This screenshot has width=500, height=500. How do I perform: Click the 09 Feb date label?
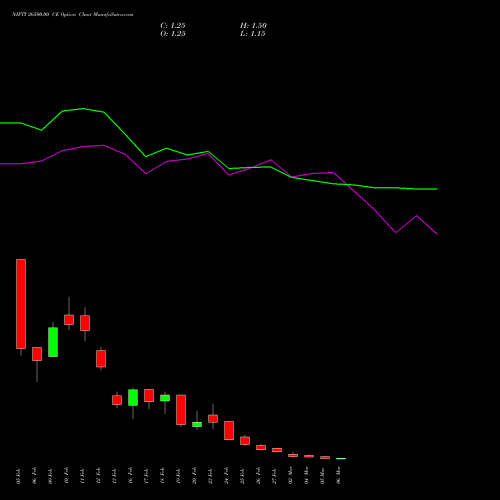tap(50, 476)
